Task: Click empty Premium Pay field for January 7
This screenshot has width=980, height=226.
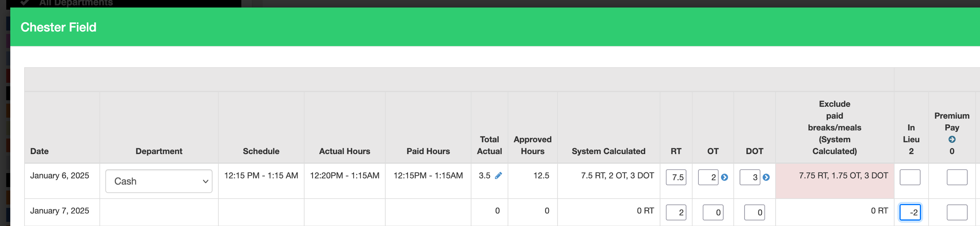Action: coord(957,212)
